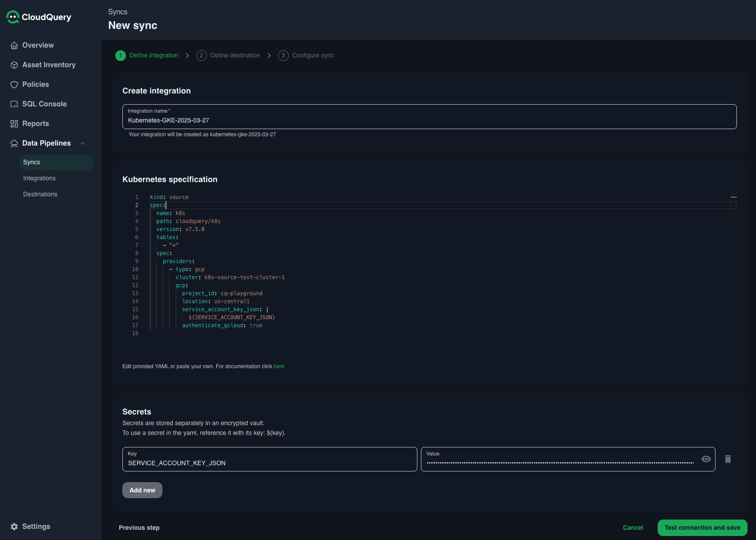Open SQL Console
Image resolution: width=756 pixels, height=540 pixels.
(44, 104)
